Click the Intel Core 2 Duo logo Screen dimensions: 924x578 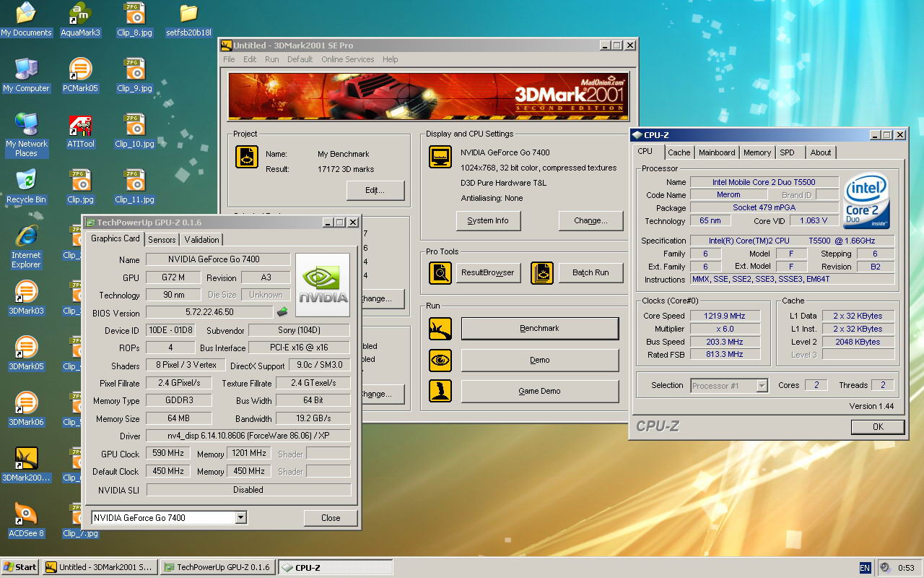(x=866, y=201)
